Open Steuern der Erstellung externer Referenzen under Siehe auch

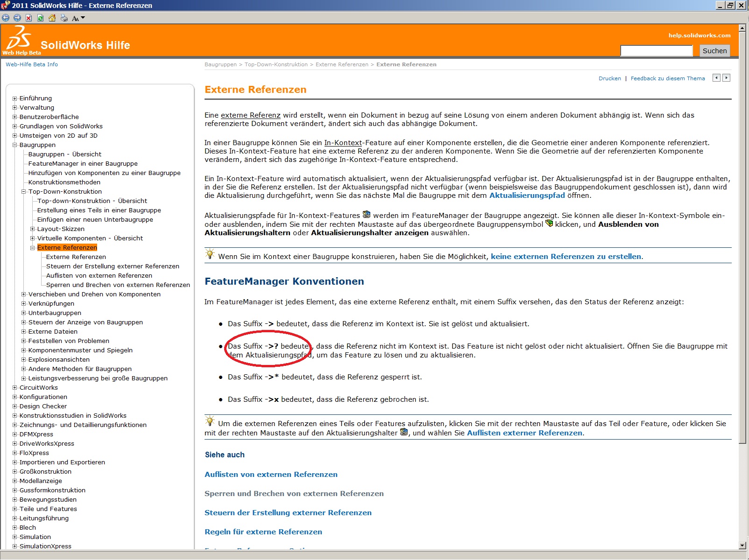(288, 513)
